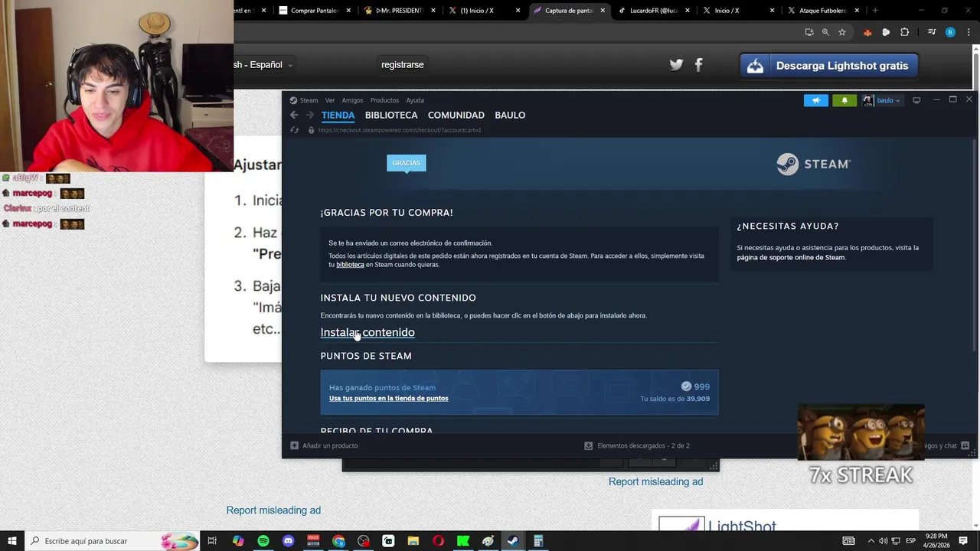This screenshot has width=980, height=551.
Task: Open Calculator from the taskbar
Action: (x=538, y=541)
